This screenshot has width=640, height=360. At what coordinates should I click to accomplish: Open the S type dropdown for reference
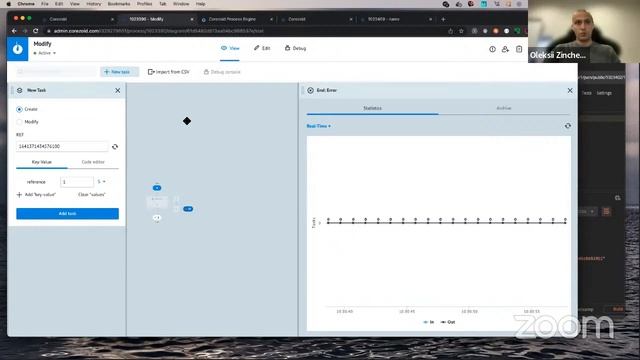click(101, 182)
